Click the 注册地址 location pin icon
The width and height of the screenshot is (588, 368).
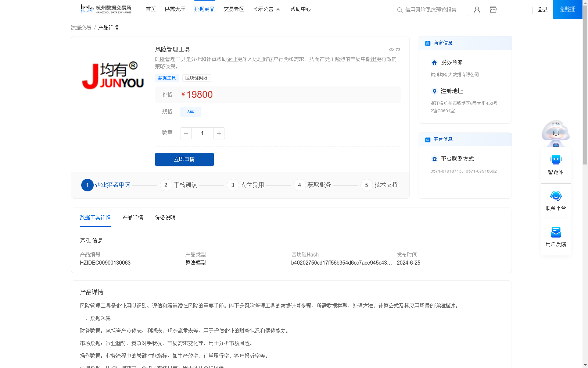pyautogui.click(x=434, y=91)
